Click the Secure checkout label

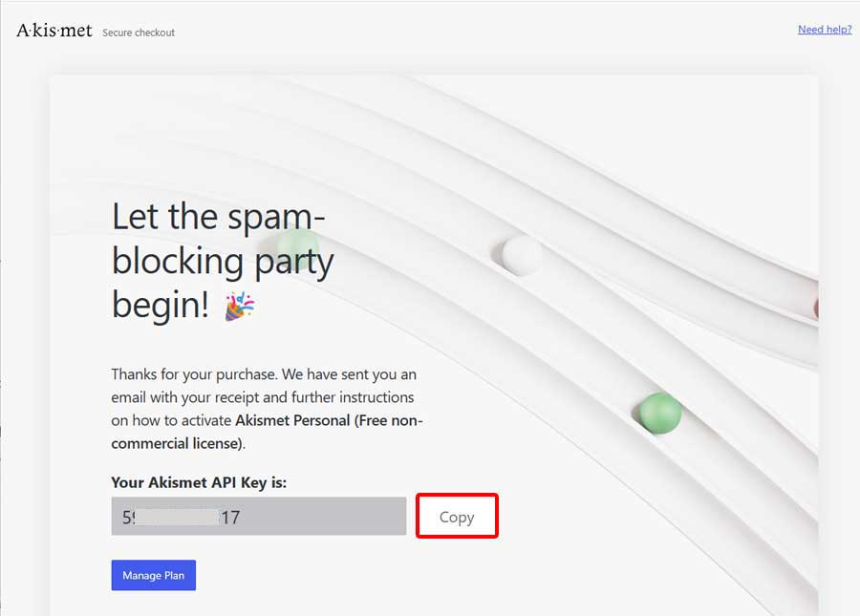click(x=139, y=32)
